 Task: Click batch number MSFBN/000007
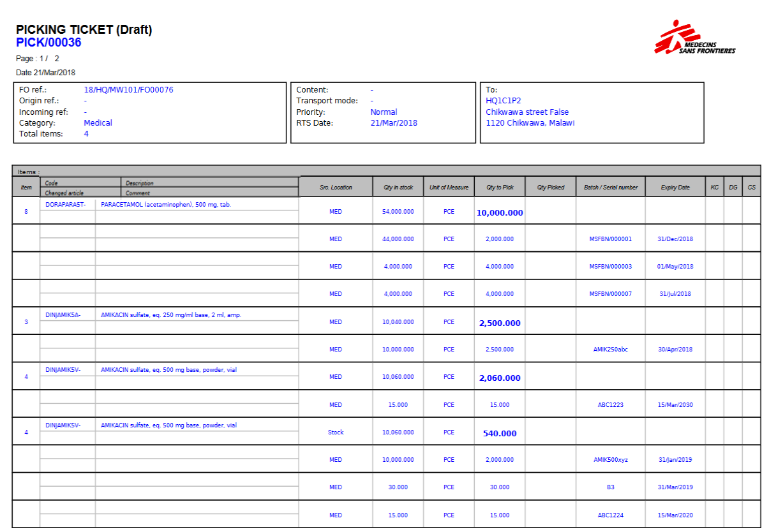(x=610, y=294)
